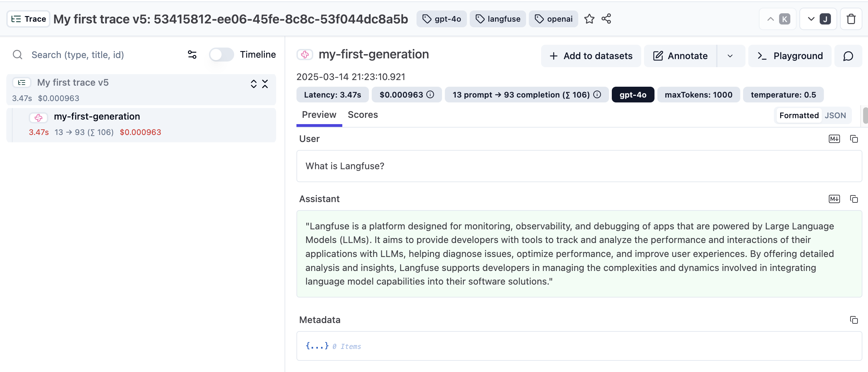The width and height of the screenshot is (868, 372).
Task: Select JSON view mode
Action: (835, 115)
